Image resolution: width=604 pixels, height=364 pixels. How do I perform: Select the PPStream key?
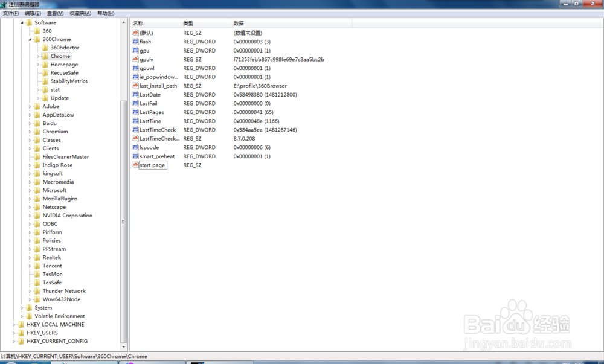[x=54, y=249]
